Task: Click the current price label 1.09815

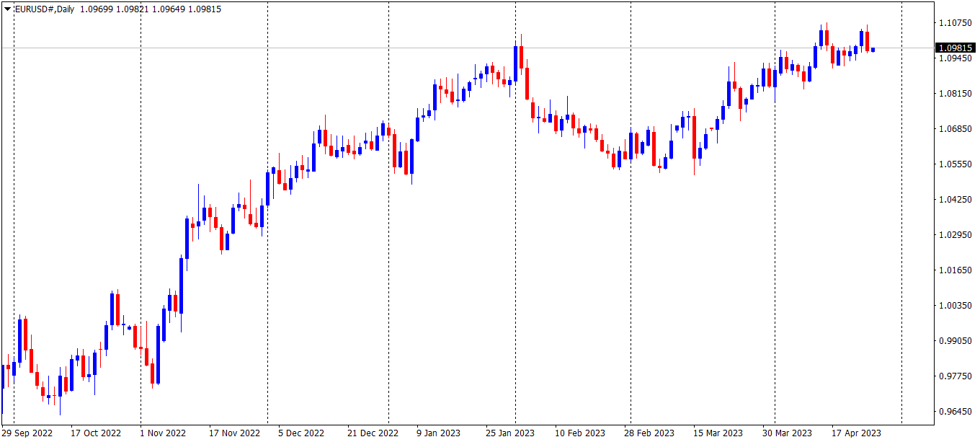Action: click(x=955, y=48)
